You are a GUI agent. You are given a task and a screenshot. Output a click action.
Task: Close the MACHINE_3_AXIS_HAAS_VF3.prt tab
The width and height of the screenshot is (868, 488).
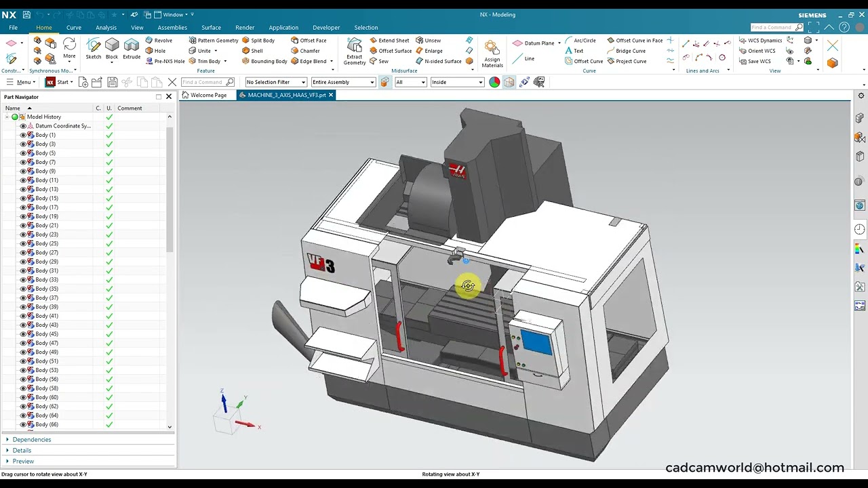pos(331,95)
